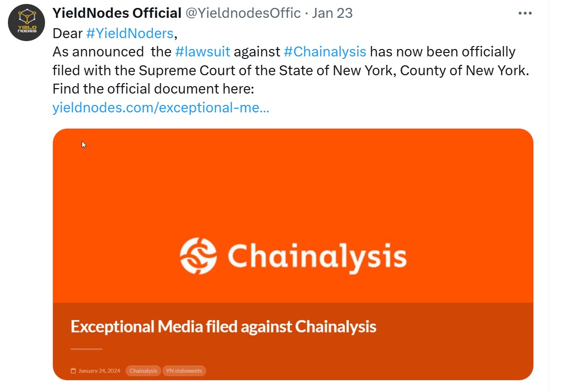Follow the #YieldNoders hashtag
564x392 pixels.
[x=130, y=33]
